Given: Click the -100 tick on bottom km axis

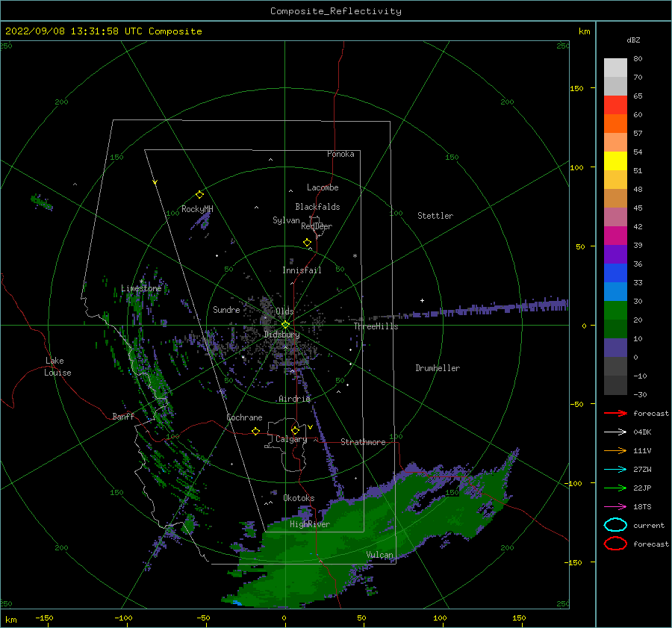Looking at the screenshot, I should tap(123, 618).
